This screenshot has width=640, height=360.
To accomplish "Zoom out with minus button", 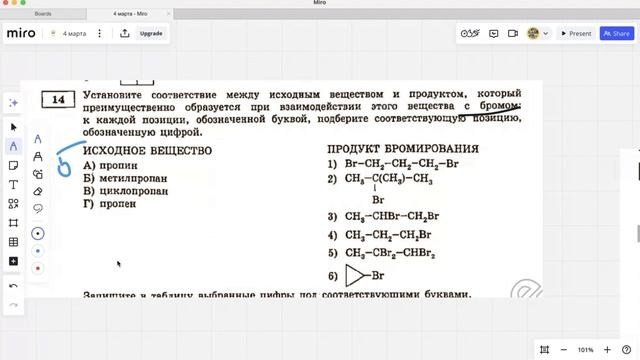I will coord(564,350).
